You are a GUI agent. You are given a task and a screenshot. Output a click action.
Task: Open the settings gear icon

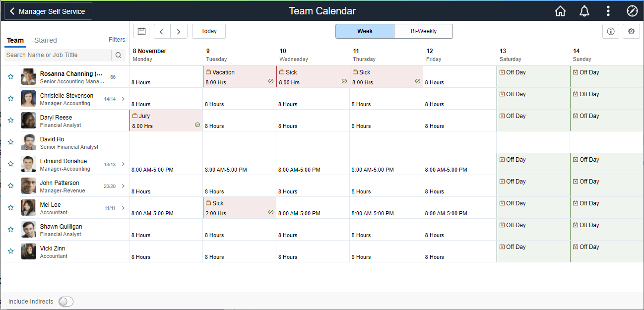point(631,31)
